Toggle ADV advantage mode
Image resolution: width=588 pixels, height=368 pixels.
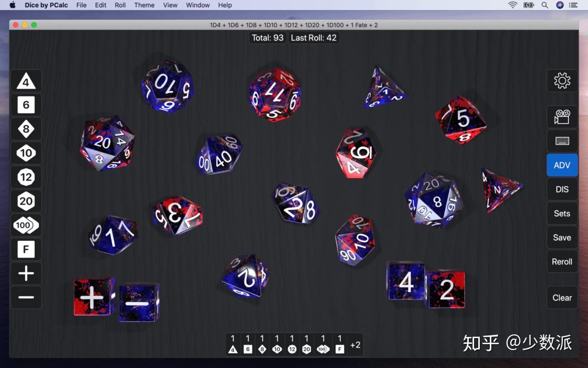coord(562,165)
